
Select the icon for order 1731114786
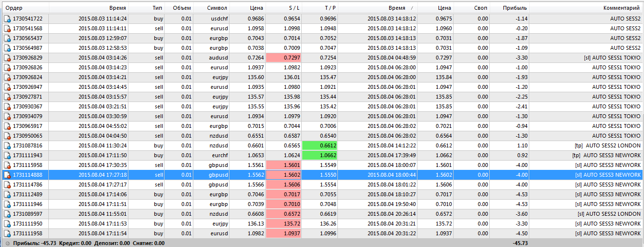point(7,185)
